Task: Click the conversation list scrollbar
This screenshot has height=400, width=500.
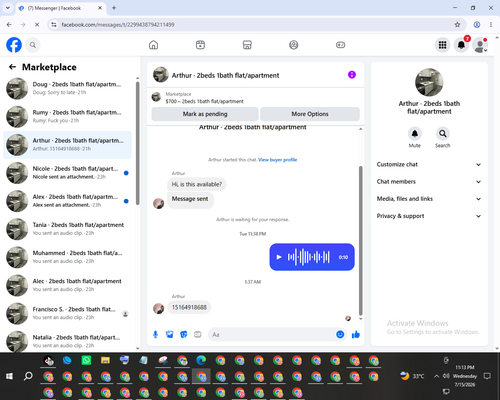Action: click(138, 143)
